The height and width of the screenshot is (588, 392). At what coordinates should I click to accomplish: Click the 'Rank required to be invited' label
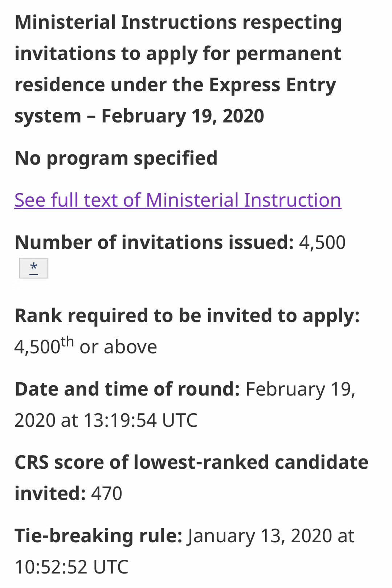click(187, 316)
